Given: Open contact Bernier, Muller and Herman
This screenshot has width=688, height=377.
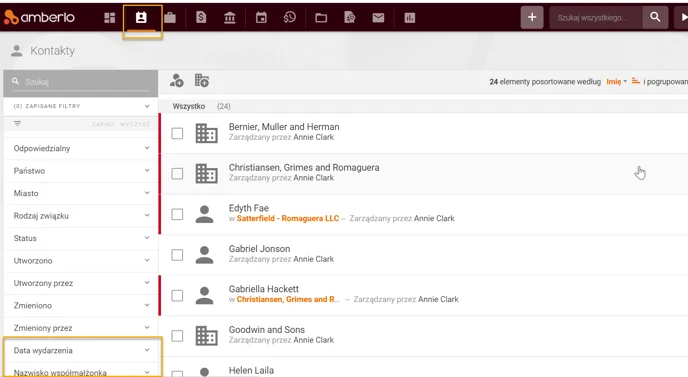Looking at the screenshot, I should (x=284, y=127).
